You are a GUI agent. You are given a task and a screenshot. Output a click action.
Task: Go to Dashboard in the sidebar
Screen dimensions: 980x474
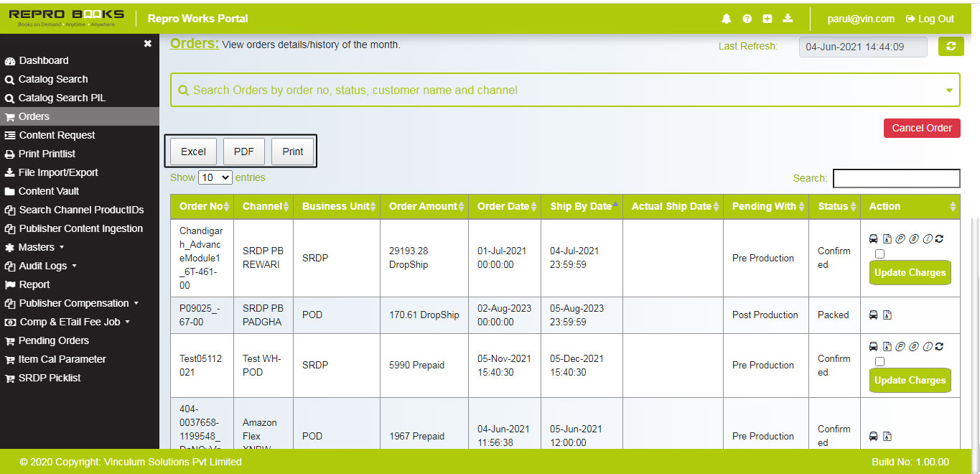click(x=43, y=60)
